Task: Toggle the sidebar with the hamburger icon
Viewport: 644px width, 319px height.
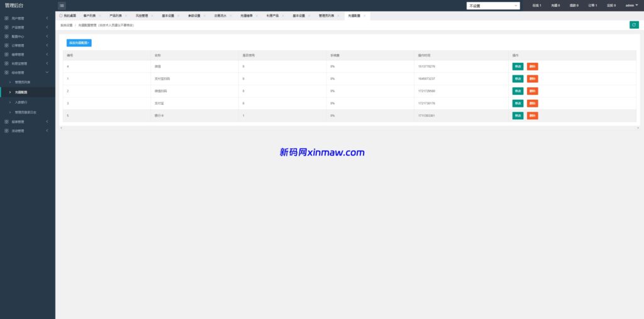Action: [62, 5]
